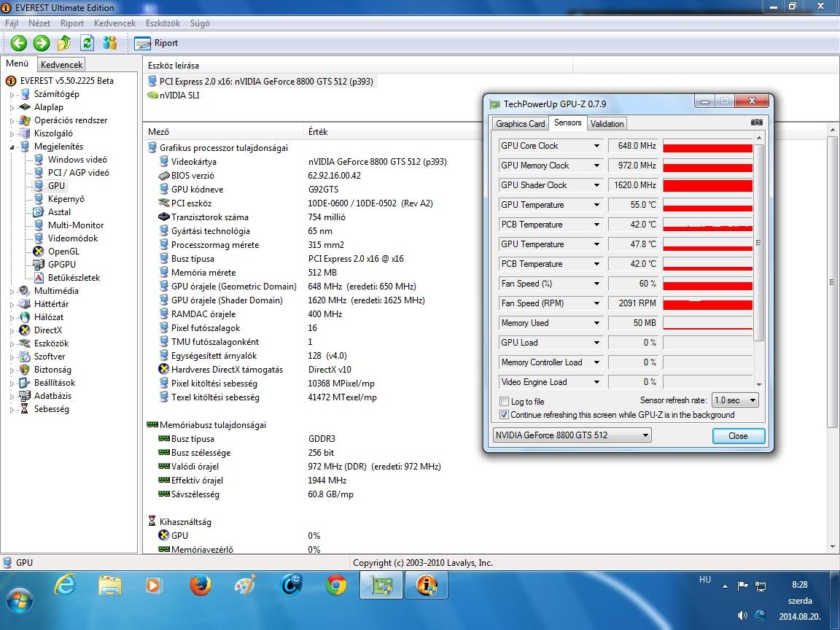Expand the Számítógép tree node

click(x=12, y=94)
